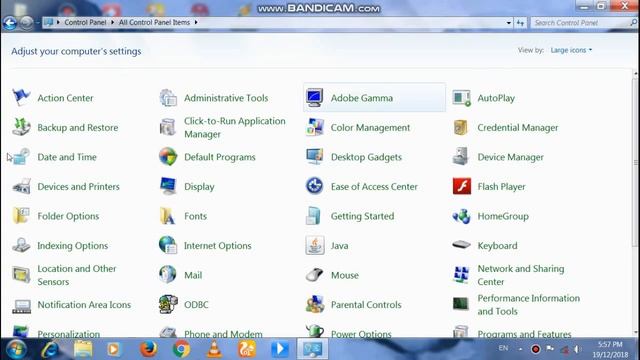Open Performance Information and Tools link
Image resolution: width=640 pixels, height=360 pixels.
click(x=529, y=304)
